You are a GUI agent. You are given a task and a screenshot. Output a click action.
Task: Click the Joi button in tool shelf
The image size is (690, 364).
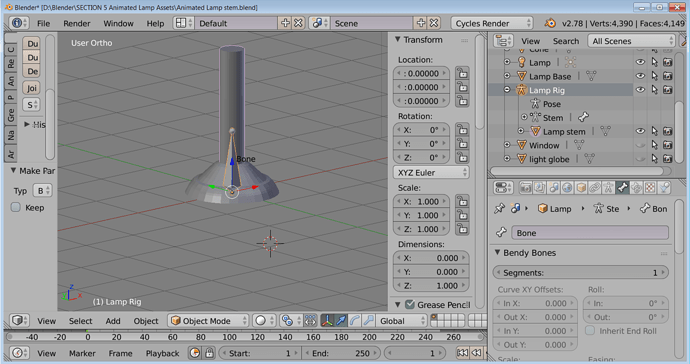tap(32, 88)
